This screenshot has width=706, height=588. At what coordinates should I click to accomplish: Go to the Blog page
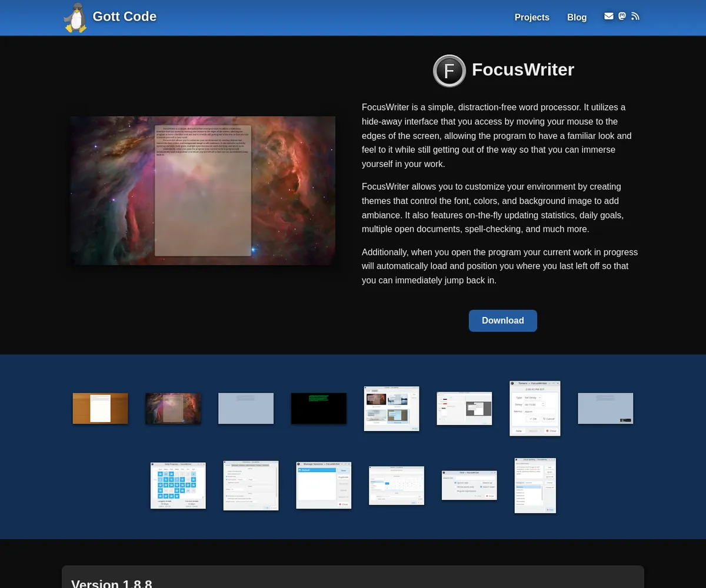577,18
